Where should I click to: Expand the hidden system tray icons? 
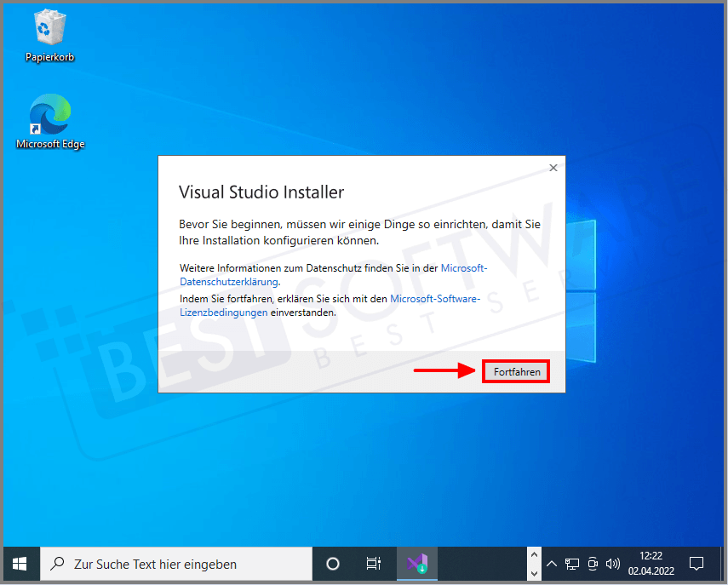click(x=551, y=563)
